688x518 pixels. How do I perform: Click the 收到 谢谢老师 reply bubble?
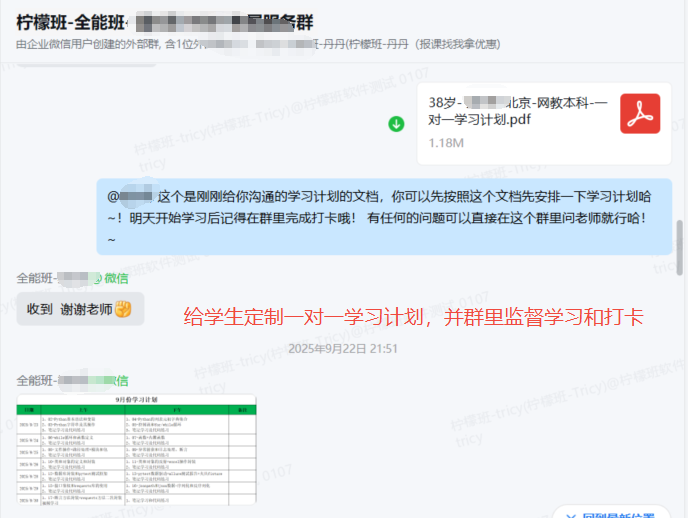click(x=80, y=309)
